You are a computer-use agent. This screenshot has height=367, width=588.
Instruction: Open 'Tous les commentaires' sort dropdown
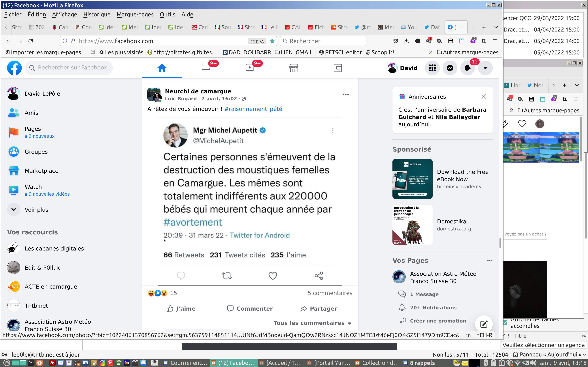point(313,323)
